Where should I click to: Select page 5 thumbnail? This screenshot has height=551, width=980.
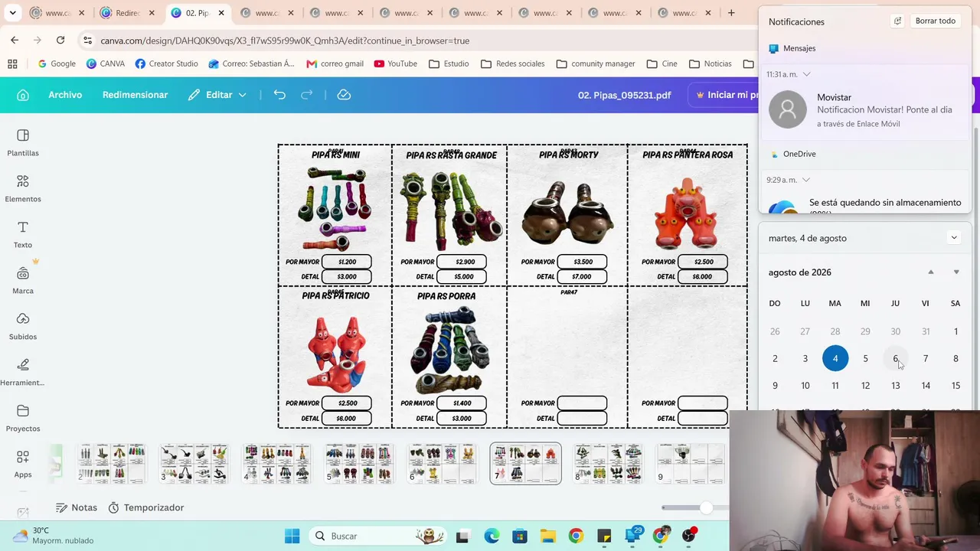(360, 464)
